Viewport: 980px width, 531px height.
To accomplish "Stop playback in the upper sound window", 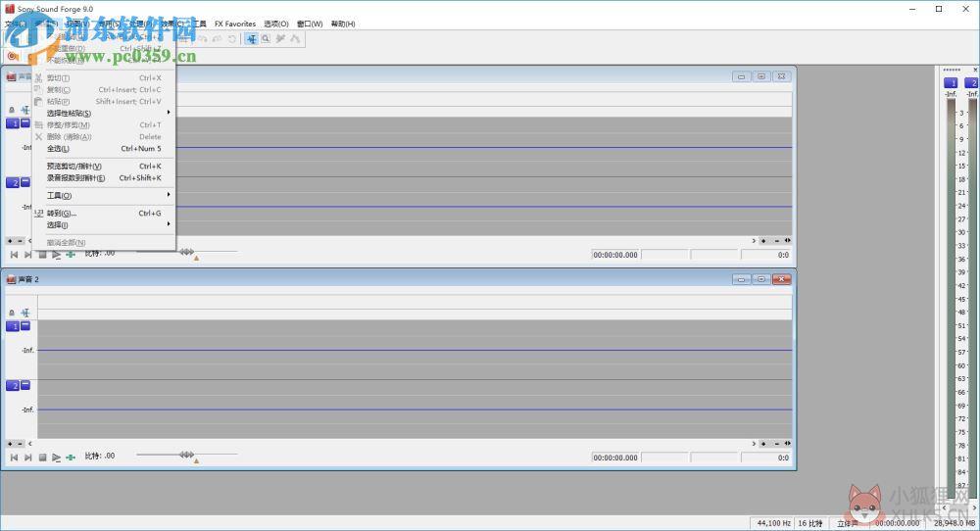I will [42, 255].
